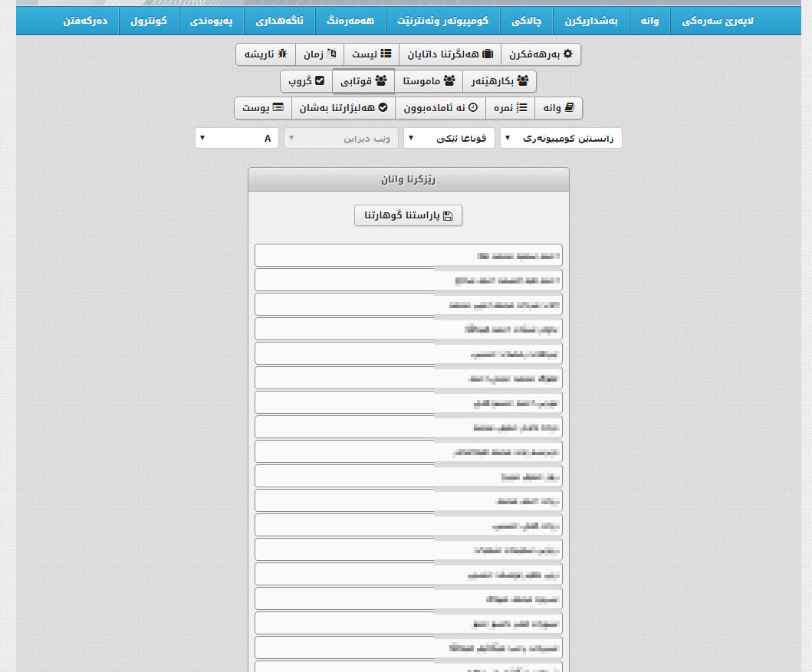Screen dimensions: 812x672
Task: Click the save disk icon on پاراستنا گوهارتنا
Action: pyautogui.click(x=449, y=216)
